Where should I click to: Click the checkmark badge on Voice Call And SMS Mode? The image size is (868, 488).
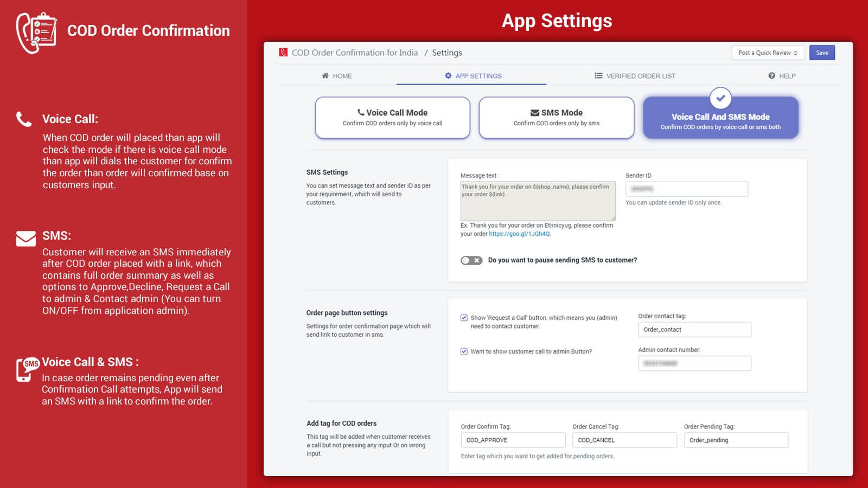[720, 99]
